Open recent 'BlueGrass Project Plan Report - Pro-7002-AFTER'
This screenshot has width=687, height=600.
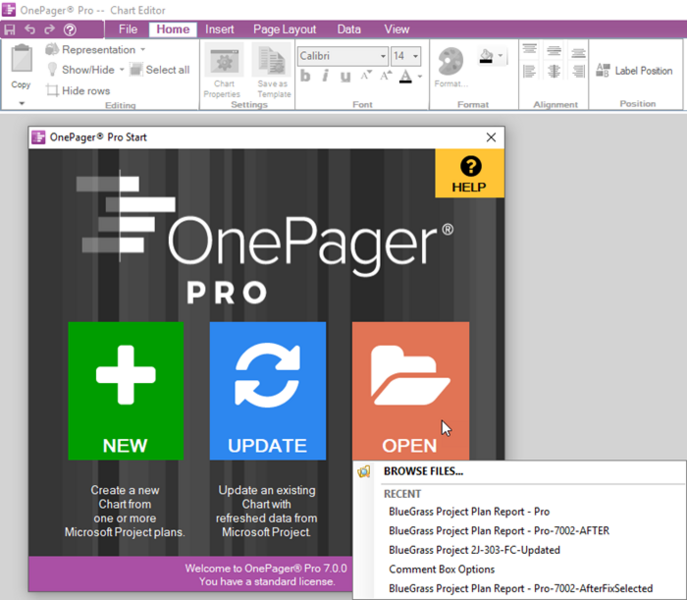pyautogui.click(x=499, y=531)
